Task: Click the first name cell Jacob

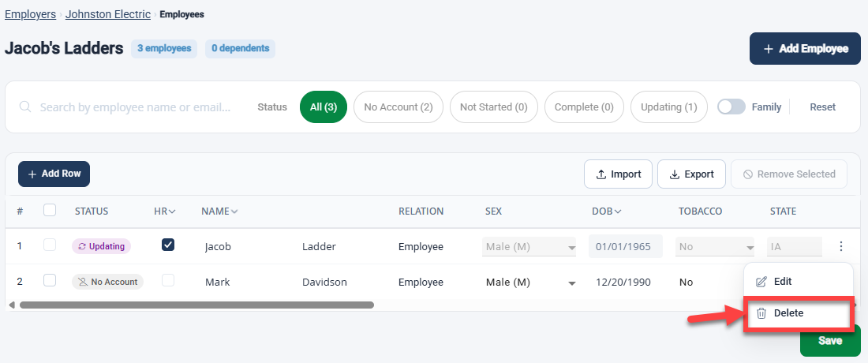Action: [x=218, y=247]
